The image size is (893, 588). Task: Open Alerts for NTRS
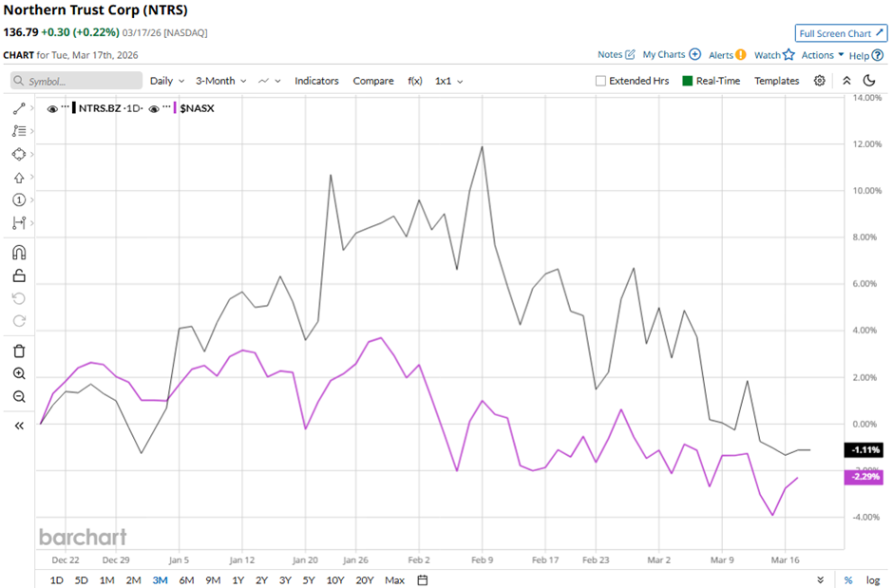click(x=728, y=55)
